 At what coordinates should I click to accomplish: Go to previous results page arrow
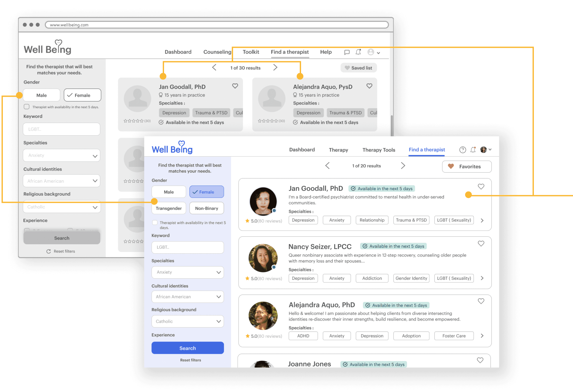tap(327, 166)
